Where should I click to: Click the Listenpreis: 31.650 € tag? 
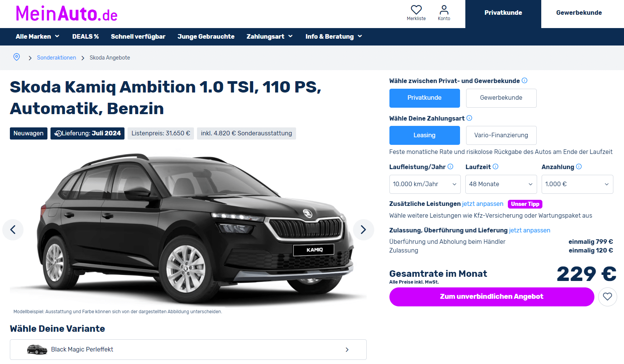(161, 133)
